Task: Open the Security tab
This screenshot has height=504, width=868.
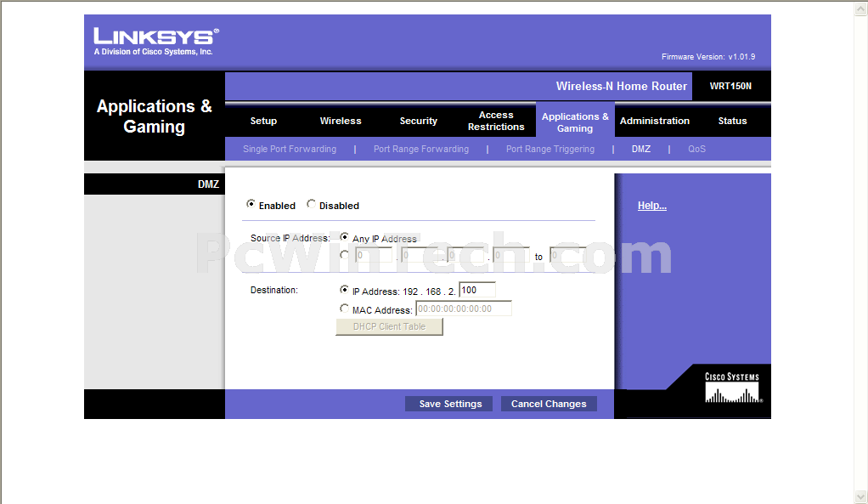Action: click(419, 121)
